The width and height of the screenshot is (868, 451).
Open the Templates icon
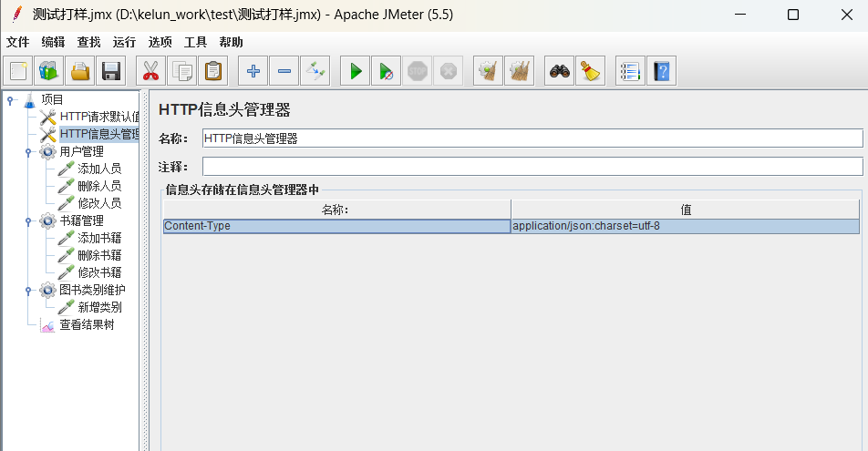[x=49, y=71]
